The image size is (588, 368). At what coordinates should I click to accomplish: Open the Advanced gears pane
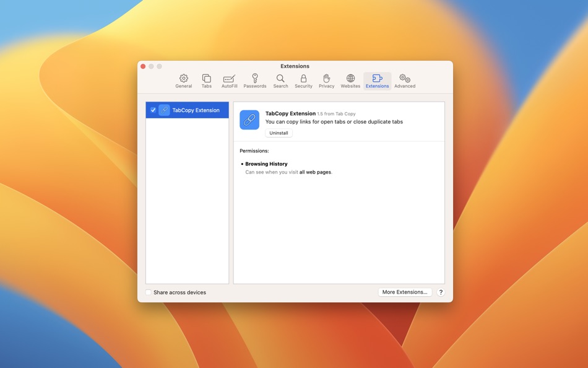[405, 81]
